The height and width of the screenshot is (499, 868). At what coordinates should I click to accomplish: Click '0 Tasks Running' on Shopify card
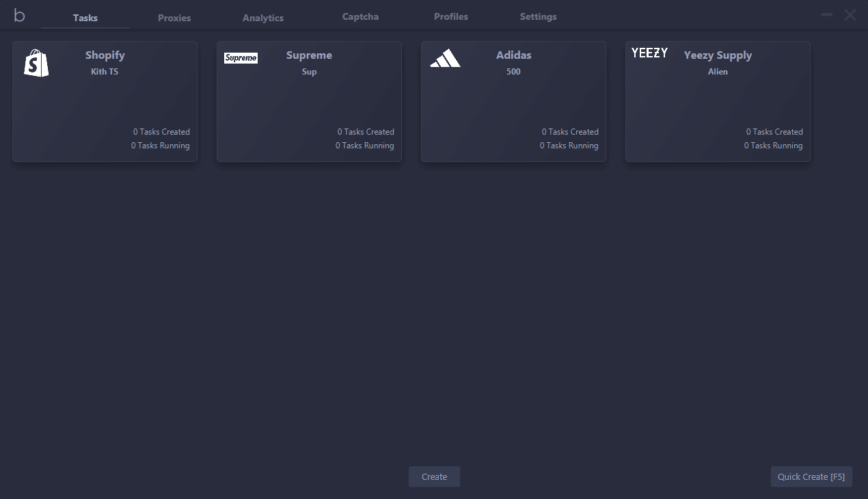161,146
